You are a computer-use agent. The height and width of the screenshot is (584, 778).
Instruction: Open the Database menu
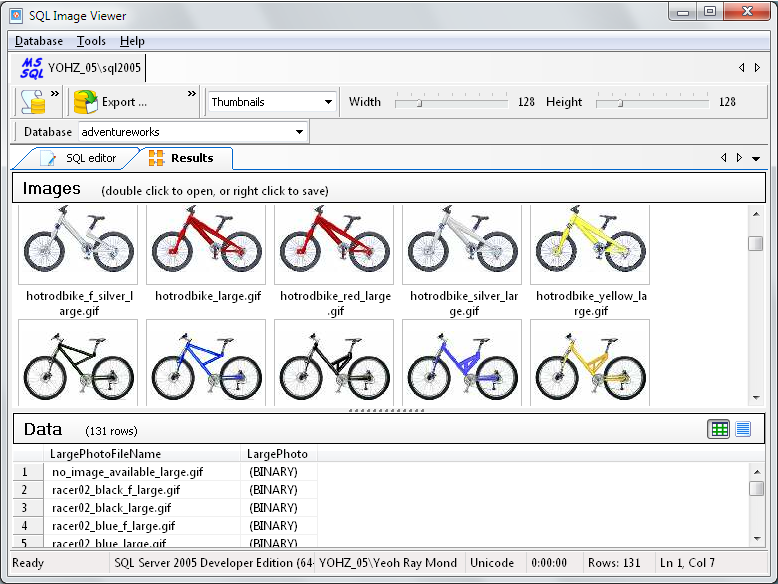coord(39,41)
